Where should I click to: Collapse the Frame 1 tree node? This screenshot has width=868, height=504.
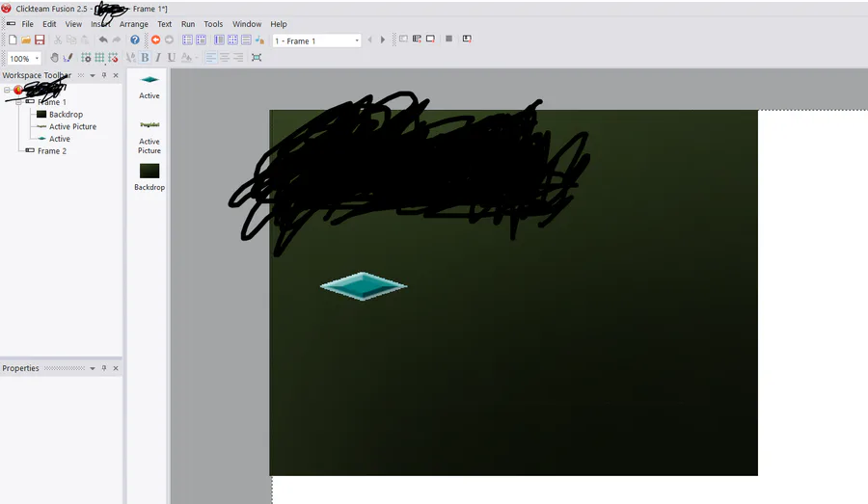[19, 102]
